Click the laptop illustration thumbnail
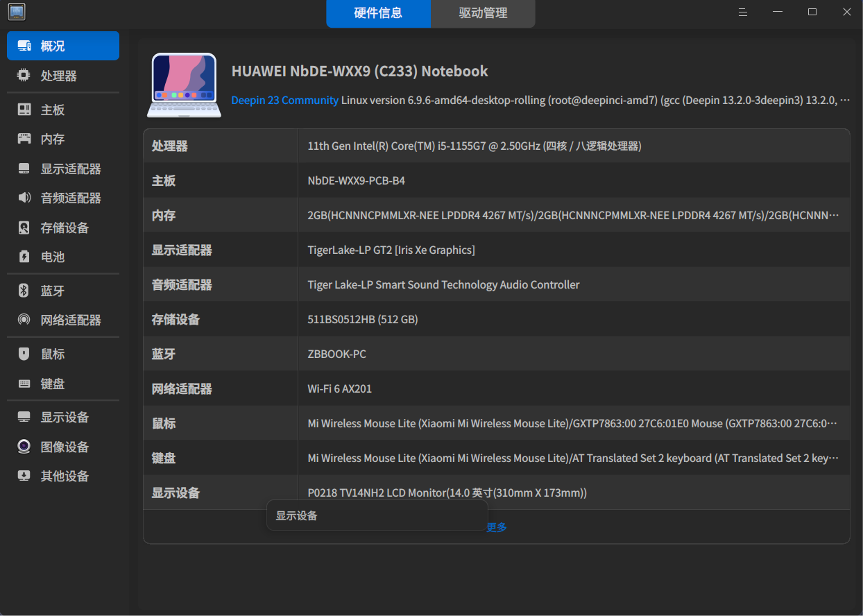 (185, 85)
